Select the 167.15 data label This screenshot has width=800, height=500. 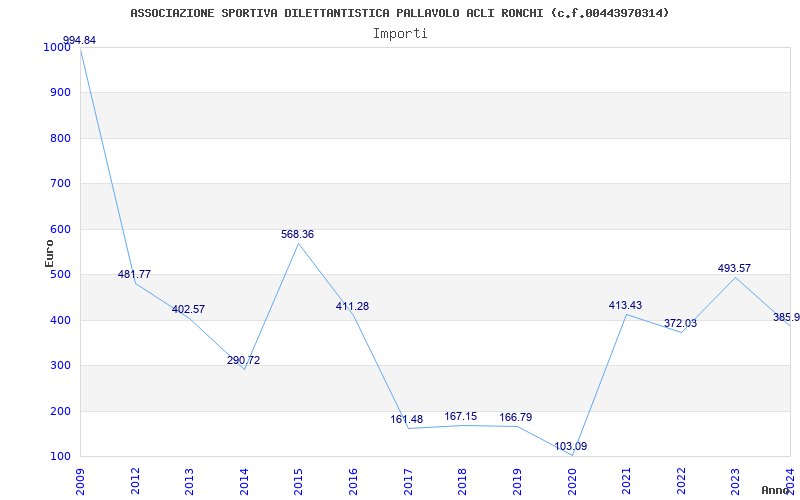coord(461,416)
